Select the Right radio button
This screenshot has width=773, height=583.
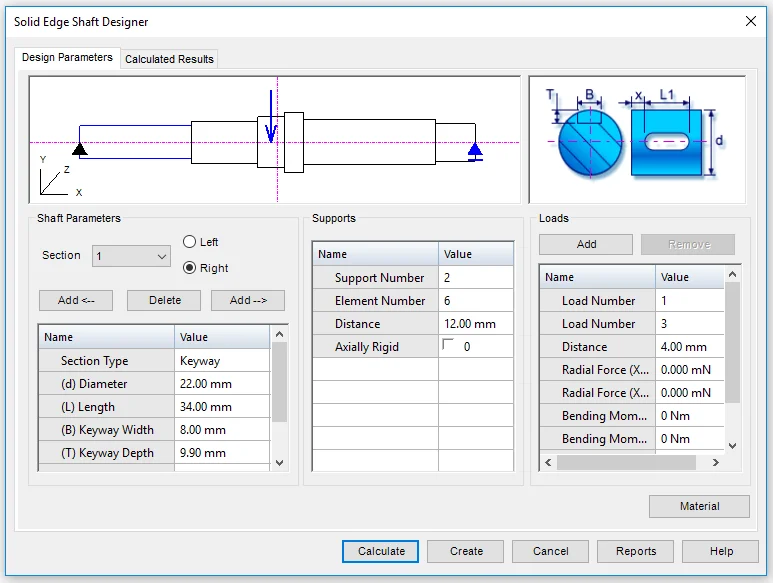point(190,268)
